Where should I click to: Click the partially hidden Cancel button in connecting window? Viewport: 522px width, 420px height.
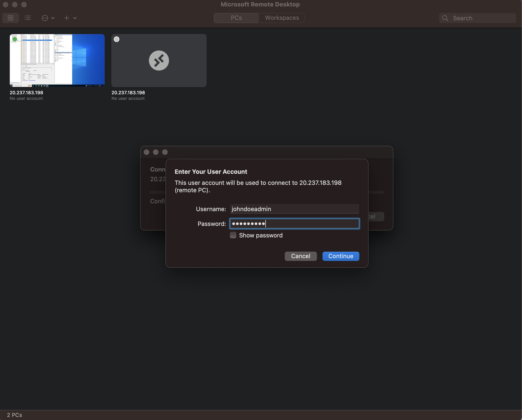376,216
